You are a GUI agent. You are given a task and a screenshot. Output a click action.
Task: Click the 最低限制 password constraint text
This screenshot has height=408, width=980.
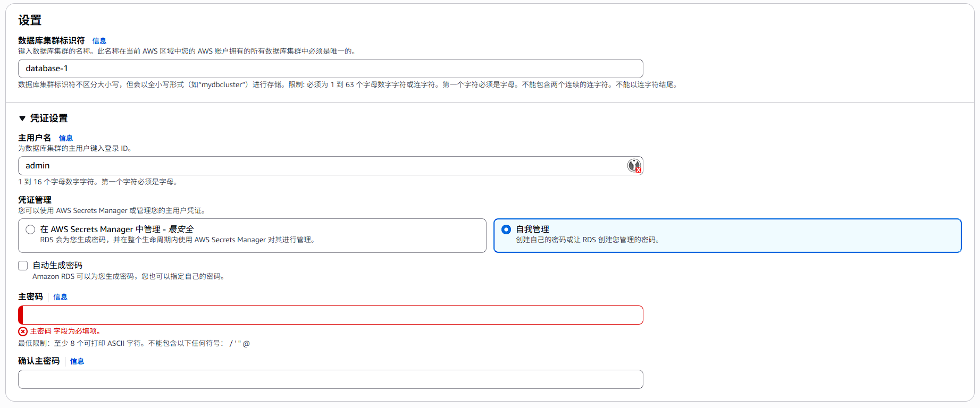point(134,344)
